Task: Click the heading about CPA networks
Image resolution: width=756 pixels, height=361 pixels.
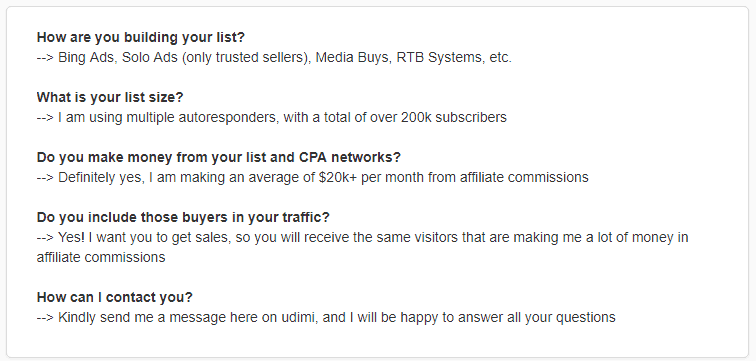Action: click(x=219, y=158)
